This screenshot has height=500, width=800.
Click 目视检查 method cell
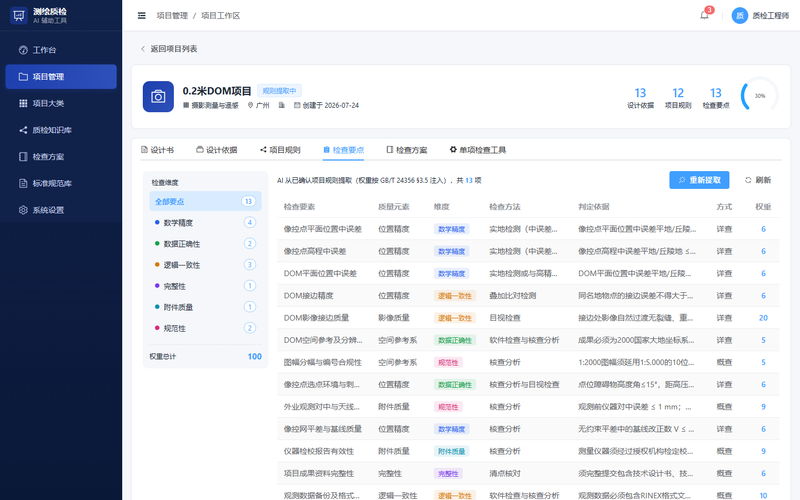[505, 318]
